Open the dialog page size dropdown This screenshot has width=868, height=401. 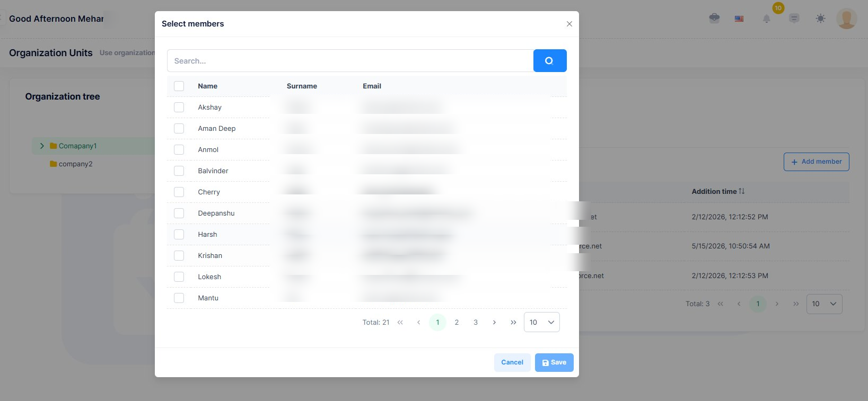pos(542,322)
